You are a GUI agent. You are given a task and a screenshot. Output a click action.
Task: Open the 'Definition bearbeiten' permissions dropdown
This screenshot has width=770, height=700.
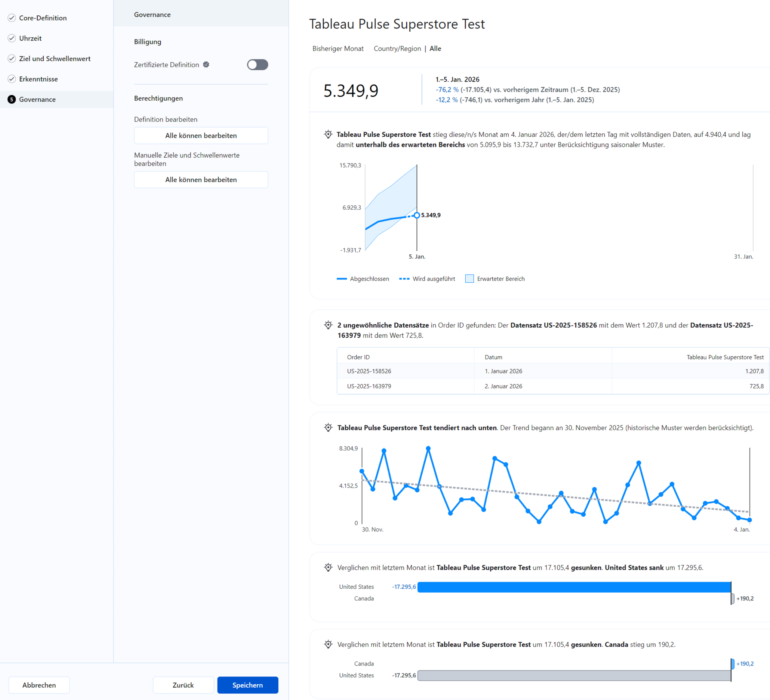pyautogui.click(x=201, y=136)
